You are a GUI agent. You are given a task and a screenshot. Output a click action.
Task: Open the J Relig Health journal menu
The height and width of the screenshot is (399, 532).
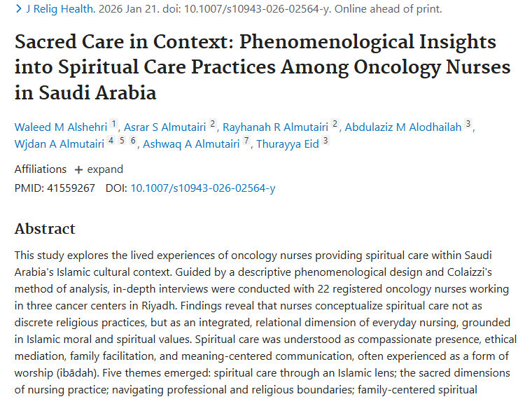(59, 9)
